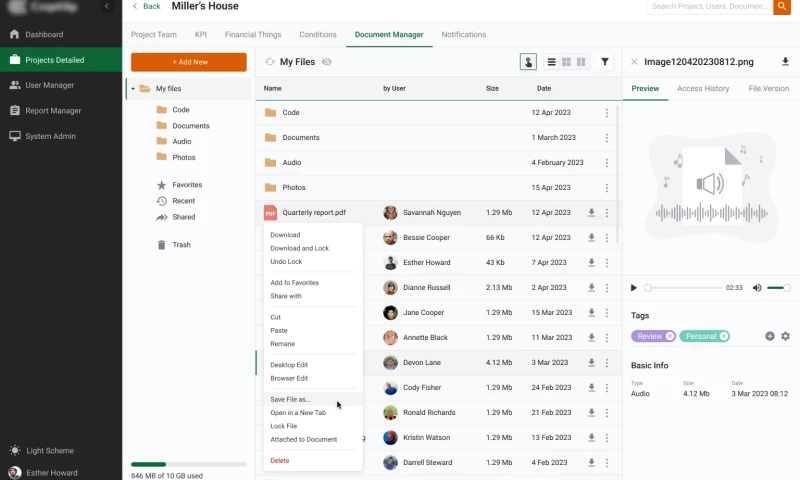Open the Darrell Steward row menu

[x=607, y=463]
